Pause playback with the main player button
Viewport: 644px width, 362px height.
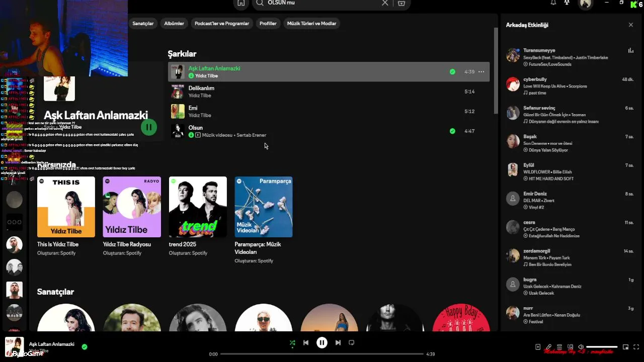(322, 343)
